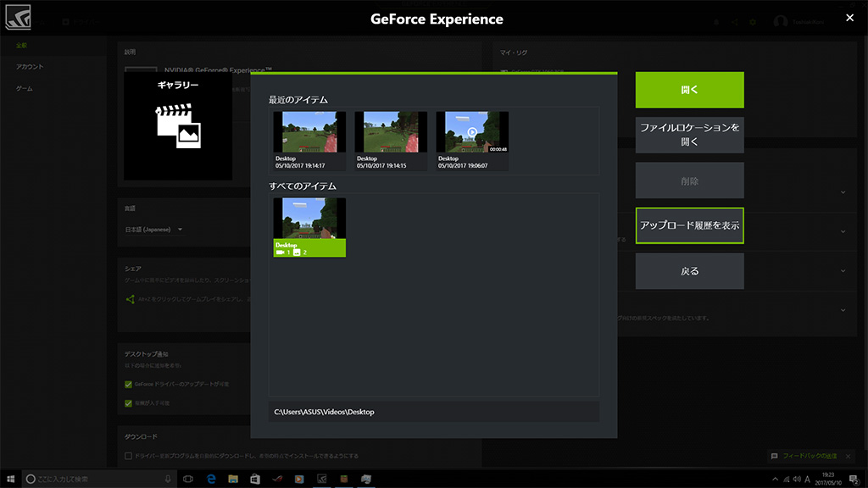Click the Windows Start button
868x488 pixels.
[x=10, y=480]
